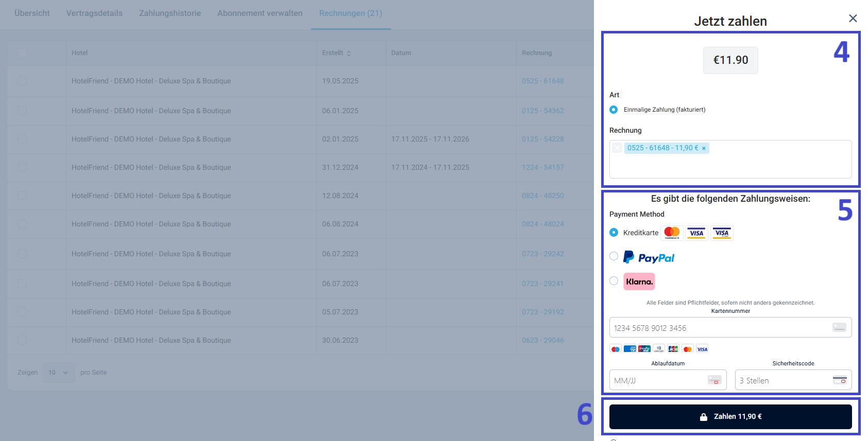Click the Rechnung column header in table
Screen dimensions: 868x441
point(536,53)
